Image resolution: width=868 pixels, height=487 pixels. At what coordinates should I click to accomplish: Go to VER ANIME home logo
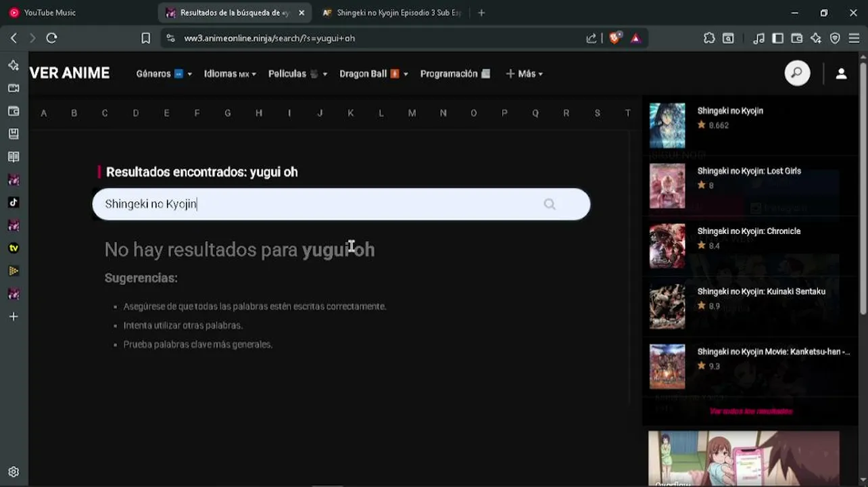pos(70,73)
